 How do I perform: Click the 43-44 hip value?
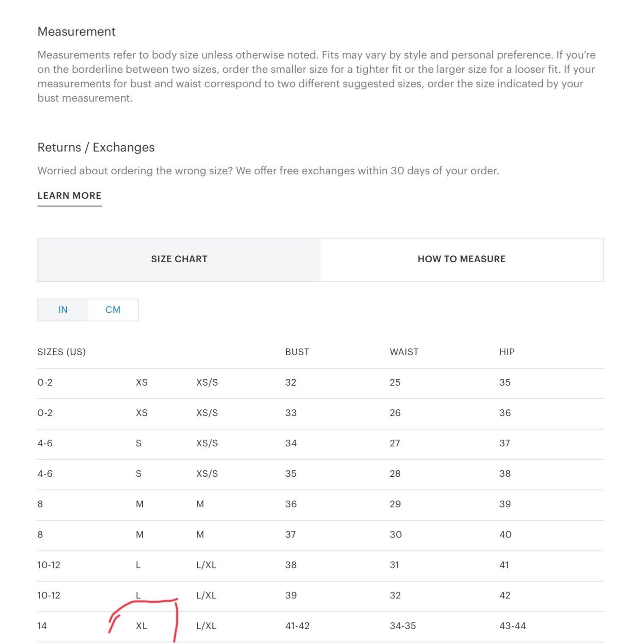pos(513,626)
